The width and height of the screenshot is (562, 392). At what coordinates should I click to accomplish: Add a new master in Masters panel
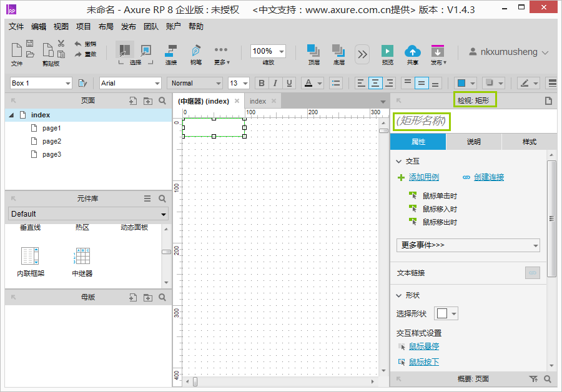click(133, 297)
